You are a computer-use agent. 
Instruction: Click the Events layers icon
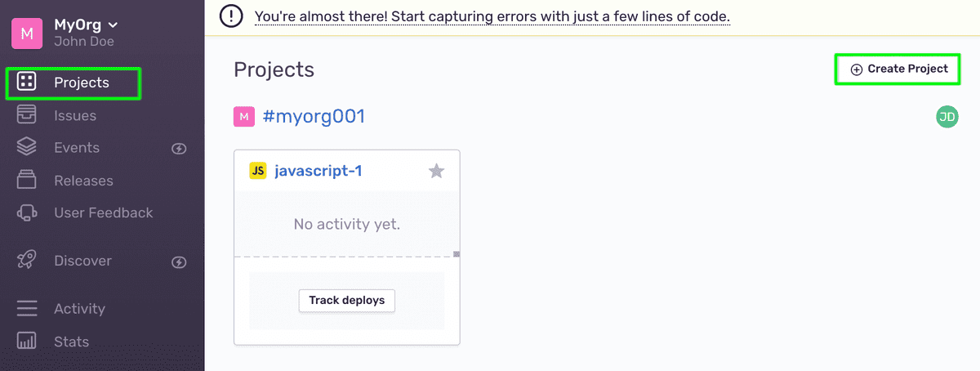coord(27,148)
